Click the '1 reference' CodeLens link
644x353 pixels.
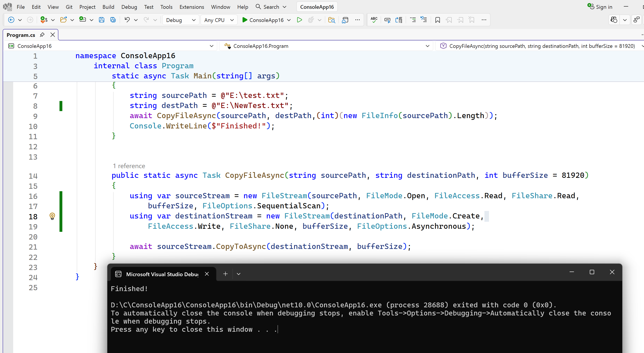(129, 166)
